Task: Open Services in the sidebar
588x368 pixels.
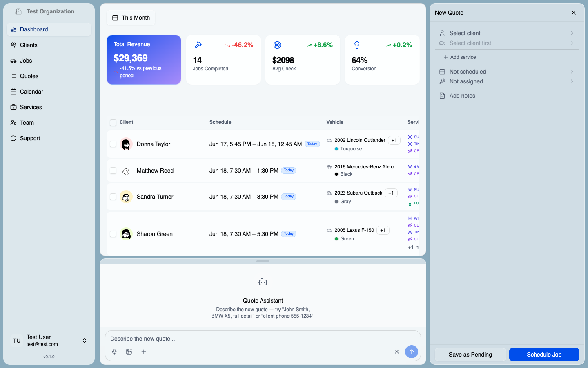Action: 49,107
